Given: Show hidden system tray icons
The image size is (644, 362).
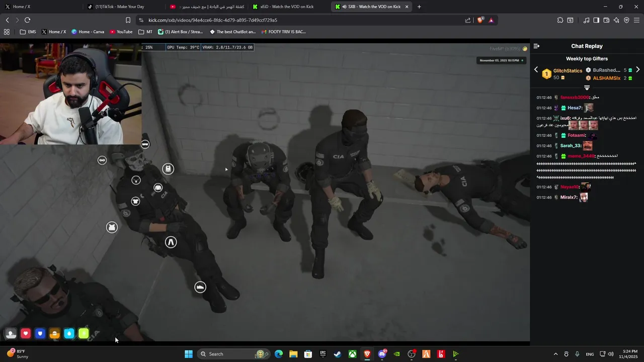Looking at the screenshot, I should point(555,354).
